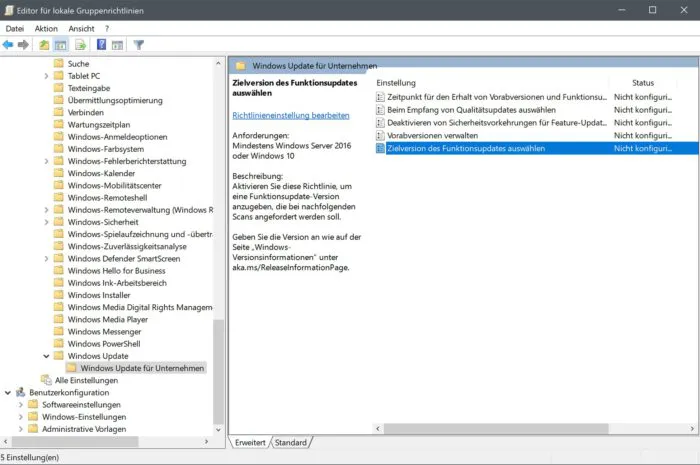This screenshot has height=465, width=700.
Task: Select Zeitpunkt für den Erhalt von Vorabversionen
Action: coord(497,97)
